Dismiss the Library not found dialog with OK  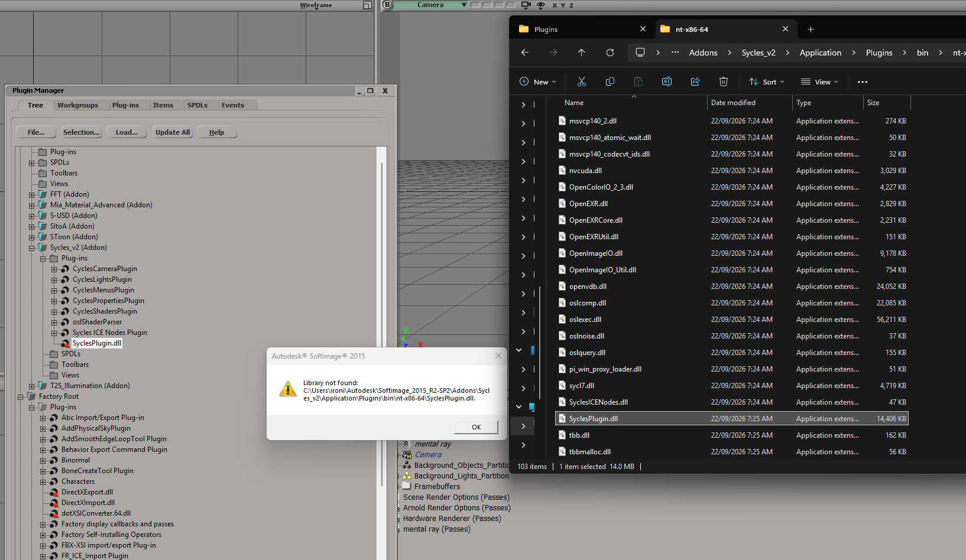pos(476,427)
